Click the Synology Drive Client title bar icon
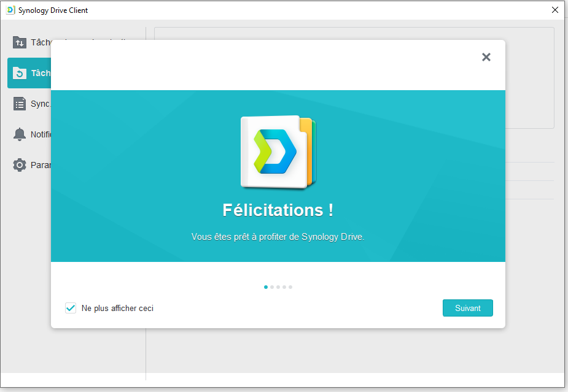 click(x=11, y=10)
